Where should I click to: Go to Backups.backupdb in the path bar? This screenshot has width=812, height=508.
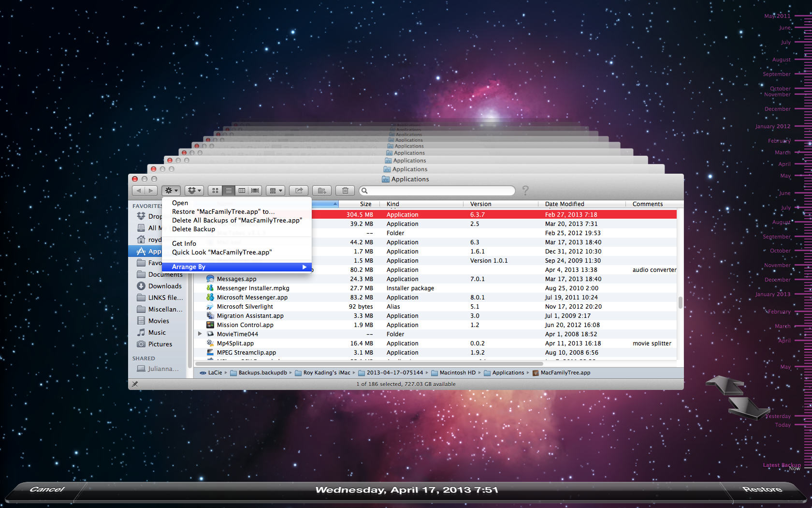(x=259, y=373)
